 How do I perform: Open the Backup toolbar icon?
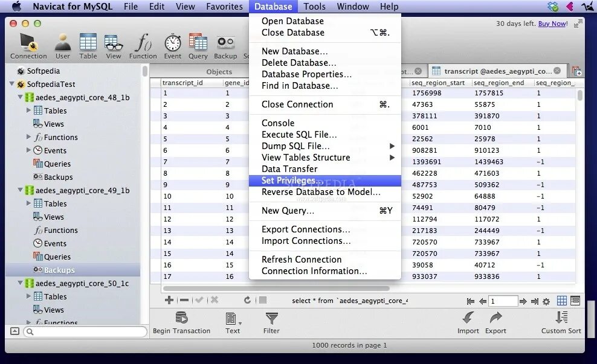click(225, 46)
